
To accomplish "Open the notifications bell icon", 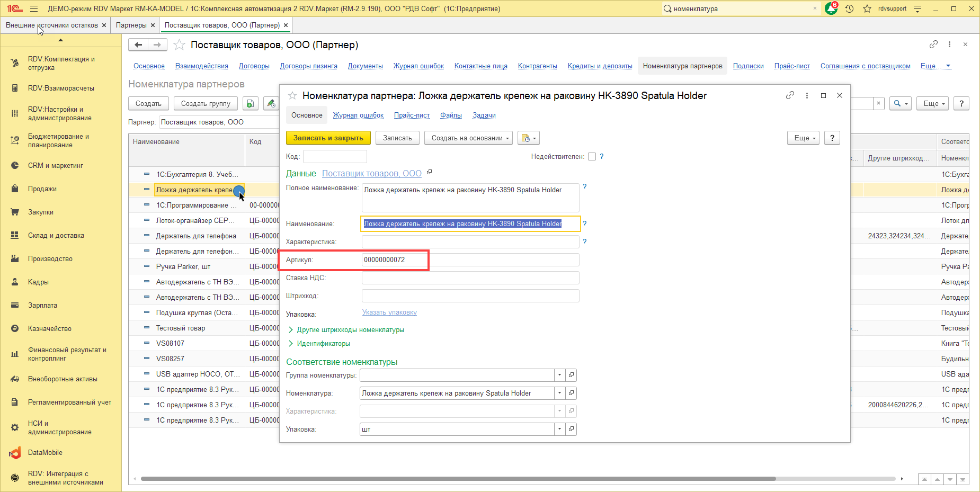I will pyautogui.click(x=831, y=8).
